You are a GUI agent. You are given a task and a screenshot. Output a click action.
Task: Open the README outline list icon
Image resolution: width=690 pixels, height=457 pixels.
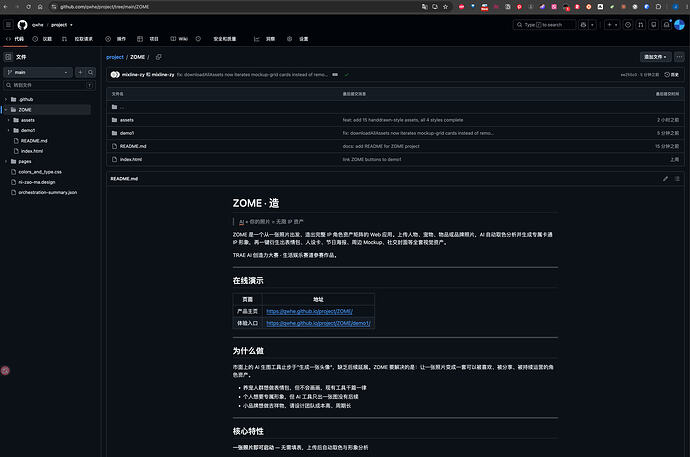pos(677,179)
